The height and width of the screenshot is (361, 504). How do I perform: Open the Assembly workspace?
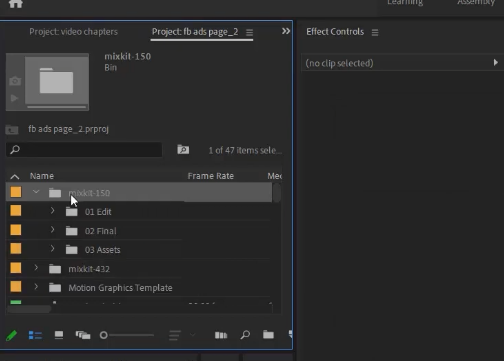pyautogui.click(x=476, y=3)
